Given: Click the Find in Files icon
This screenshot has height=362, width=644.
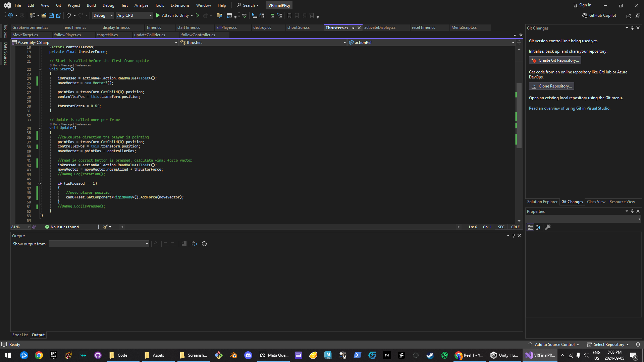Looking at the screenshot, I should coord(219,15).
